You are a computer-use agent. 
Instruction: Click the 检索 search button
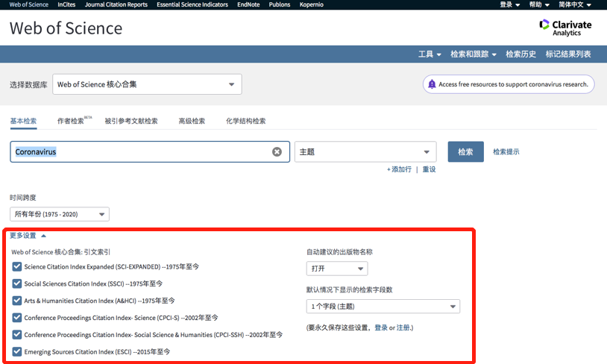tap(466, 152)
